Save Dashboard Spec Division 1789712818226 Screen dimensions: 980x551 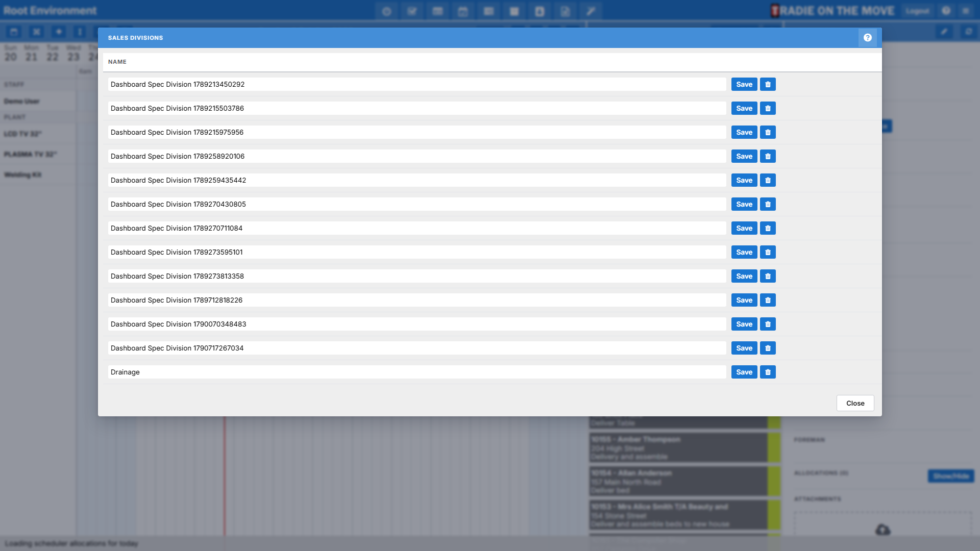point(744,300)
